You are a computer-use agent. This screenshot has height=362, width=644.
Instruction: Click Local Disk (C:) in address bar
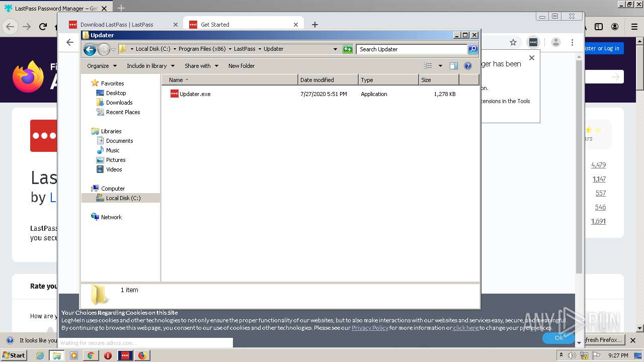pyautogui.click(x=153, y=49)
